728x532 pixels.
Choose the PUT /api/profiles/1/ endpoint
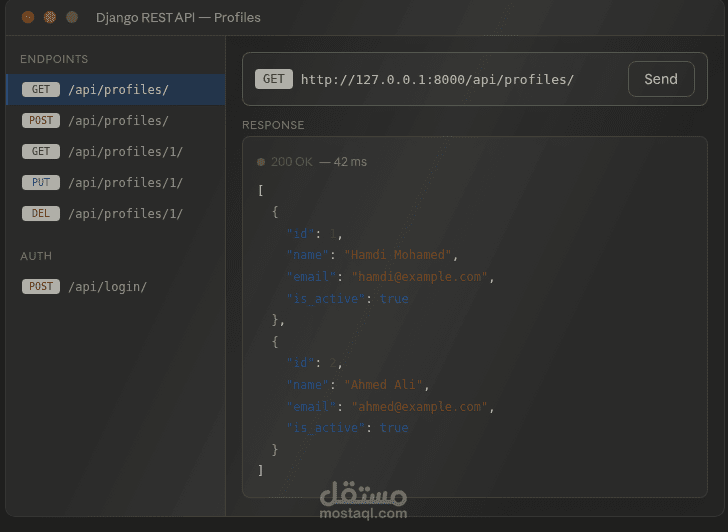click(116, 182)
